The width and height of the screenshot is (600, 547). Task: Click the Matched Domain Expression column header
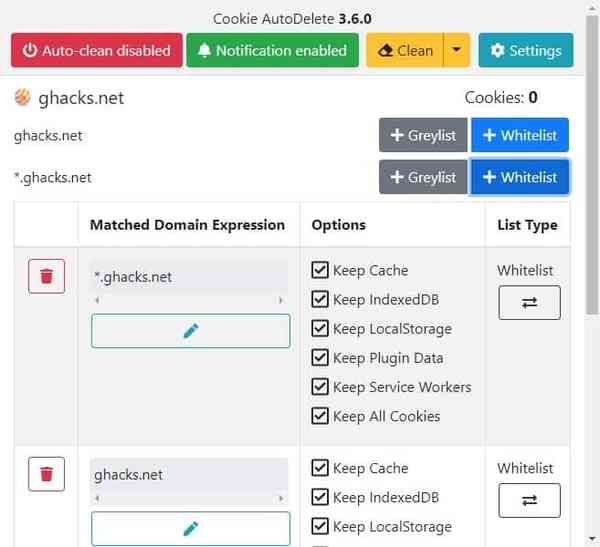click(188, 225)
